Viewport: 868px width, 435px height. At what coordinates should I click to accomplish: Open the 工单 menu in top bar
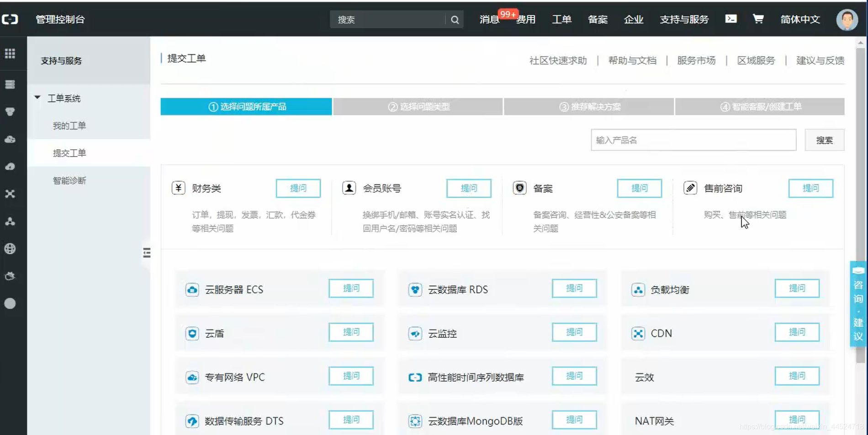click(x=561, y=19)
